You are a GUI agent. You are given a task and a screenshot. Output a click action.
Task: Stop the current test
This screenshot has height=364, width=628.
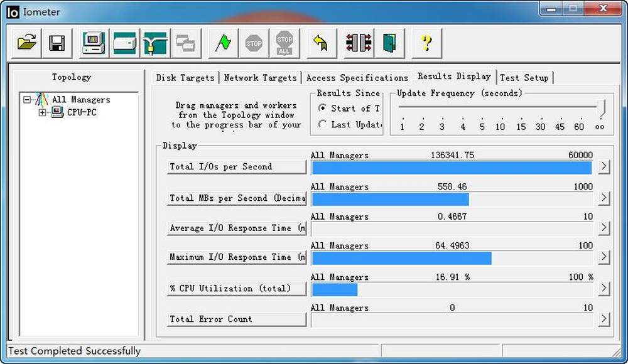254,43
